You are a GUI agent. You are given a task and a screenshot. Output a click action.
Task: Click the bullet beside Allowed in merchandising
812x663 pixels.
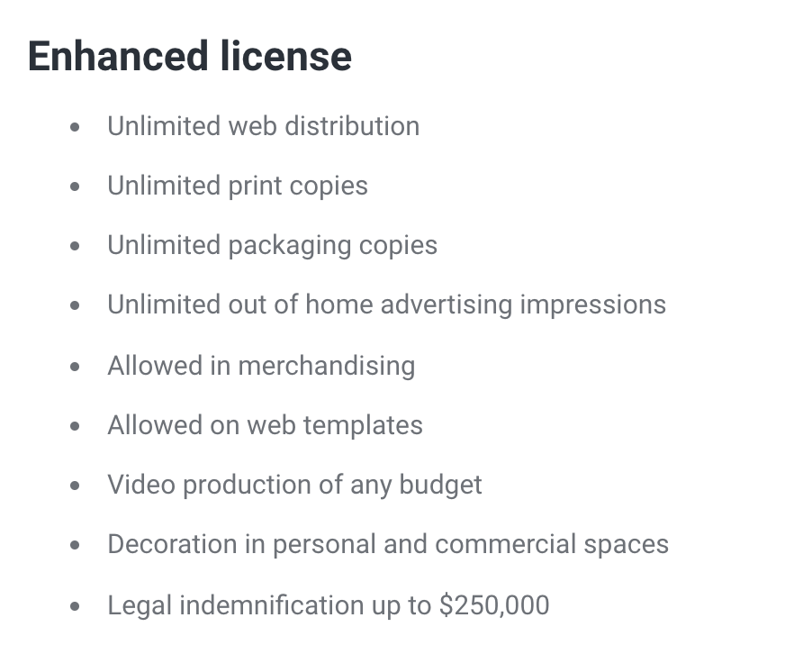[75, 367]
